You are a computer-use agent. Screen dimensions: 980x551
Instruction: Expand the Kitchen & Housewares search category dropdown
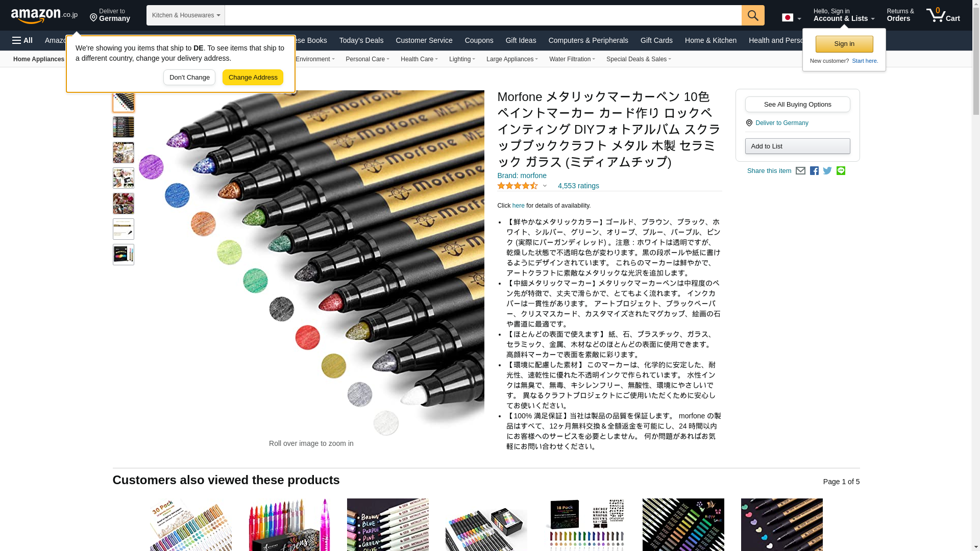pos(186,15)
